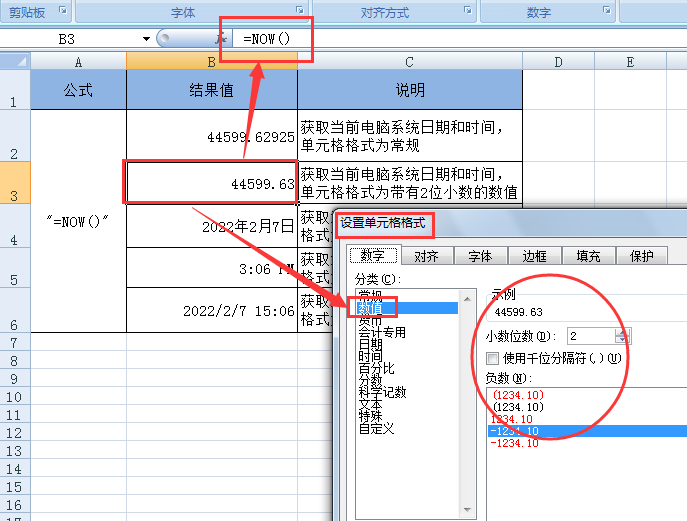Click the category list scroll up arrow
Image resolution: width=687 pixels, height=521 pixels.
point(467,299)
